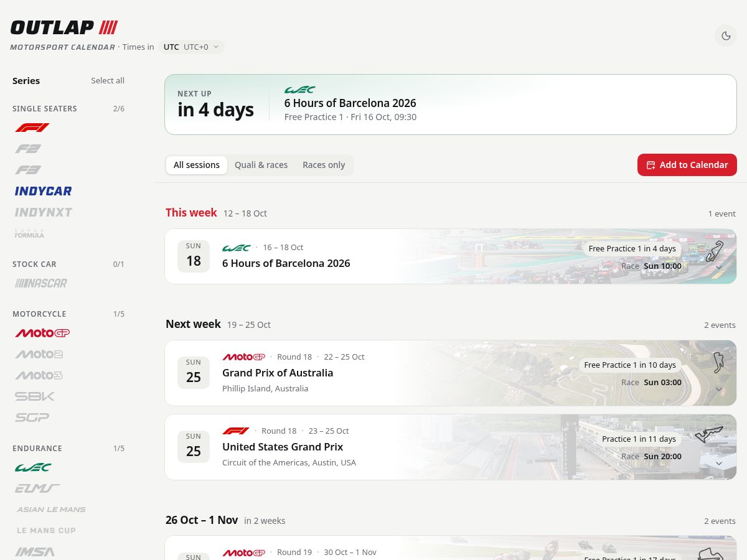The image size is (747, 560).
Task: Click MotoGP logo on Round 19 card
Action: 244,553
